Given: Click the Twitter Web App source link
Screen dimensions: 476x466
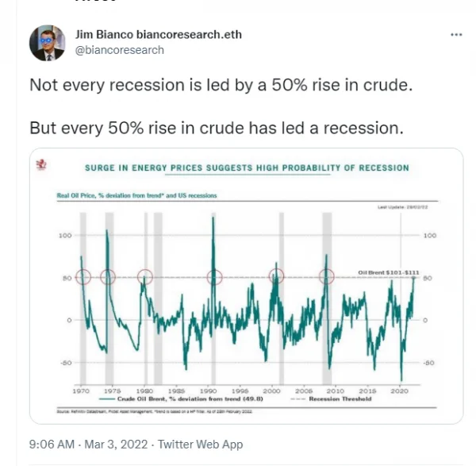Looking at the screenshot, I should 203,445.
